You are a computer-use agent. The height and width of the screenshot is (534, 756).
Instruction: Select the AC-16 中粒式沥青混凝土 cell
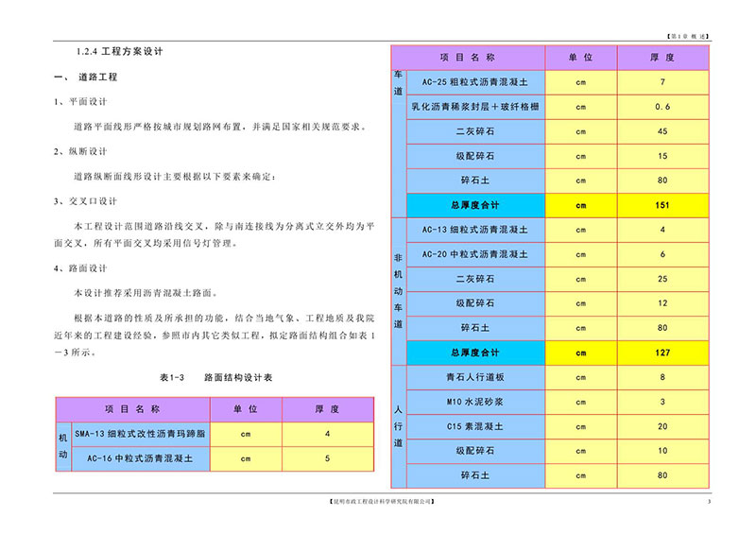134,458
